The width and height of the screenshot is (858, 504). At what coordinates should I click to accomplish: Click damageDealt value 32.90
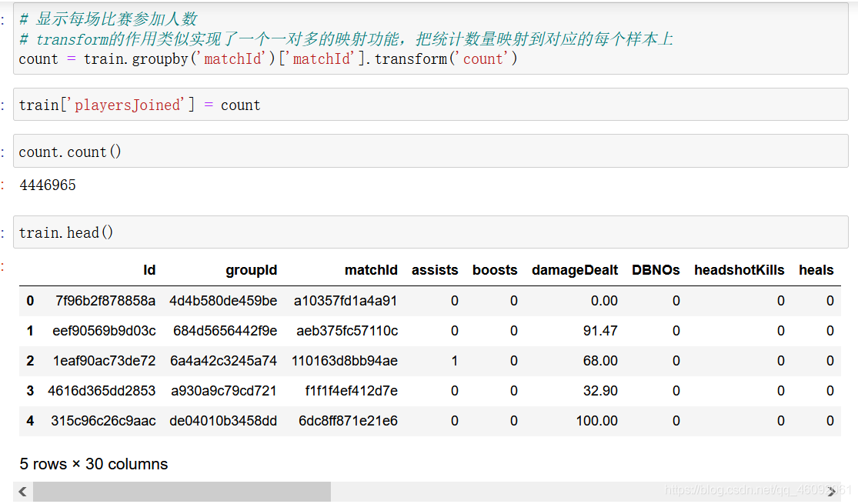[600, 391]
